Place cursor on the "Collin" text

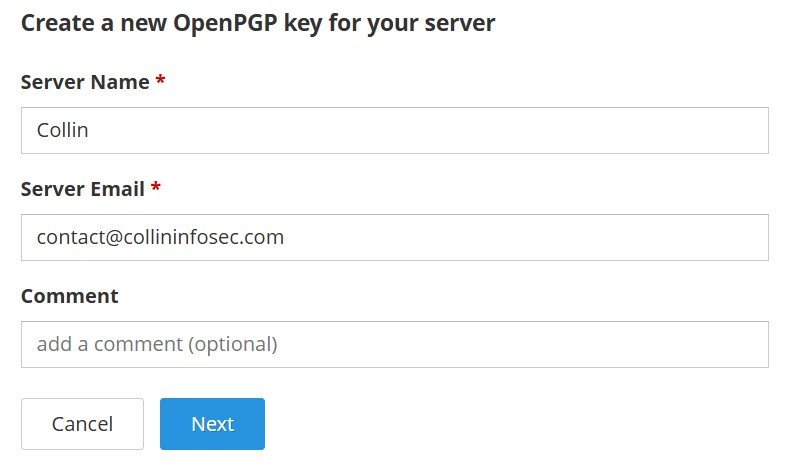click(62, 131)
